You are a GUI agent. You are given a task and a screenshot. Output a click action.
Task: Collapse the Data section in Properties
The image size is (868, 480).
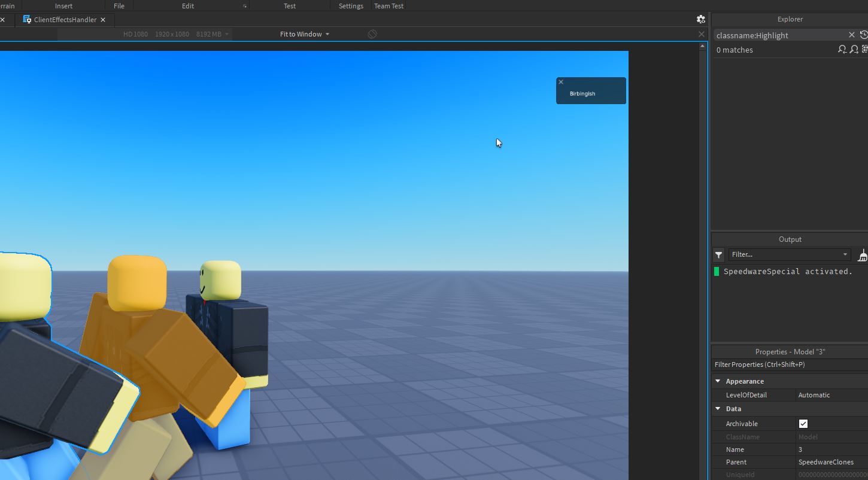(x=718, y=409)
